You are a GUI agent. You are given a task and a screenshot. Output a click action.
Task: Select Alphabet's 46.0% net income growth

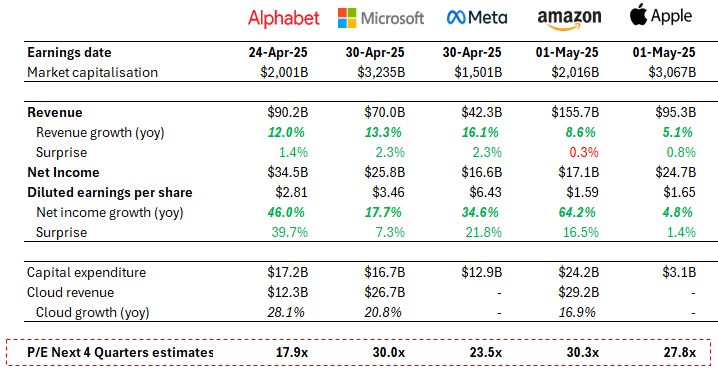click(286, 212)
